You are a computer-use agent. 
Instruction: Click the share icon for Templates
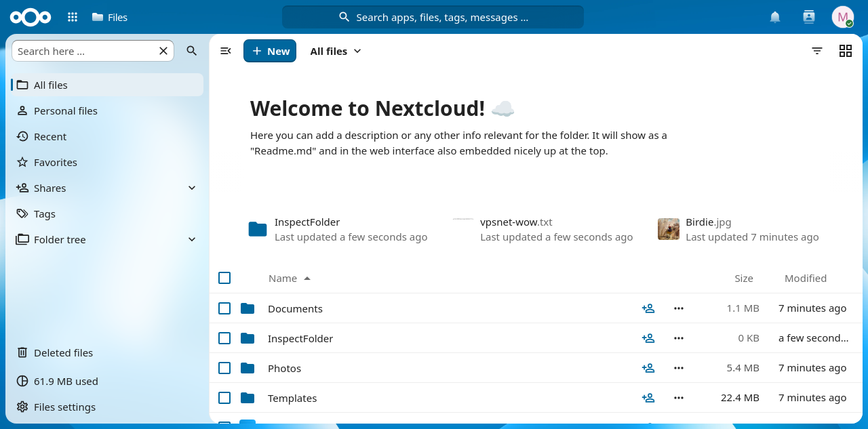coord(648,398)
